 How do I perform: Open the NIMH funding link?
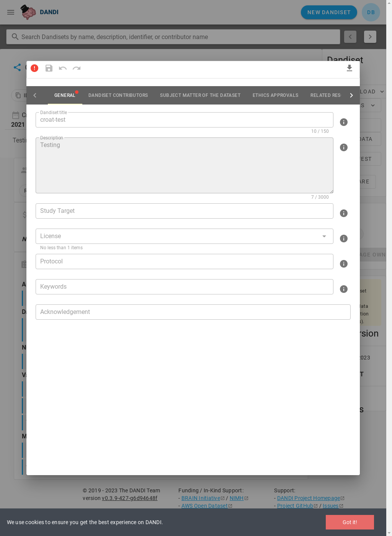pyautogui.click(x=239, y=498)
